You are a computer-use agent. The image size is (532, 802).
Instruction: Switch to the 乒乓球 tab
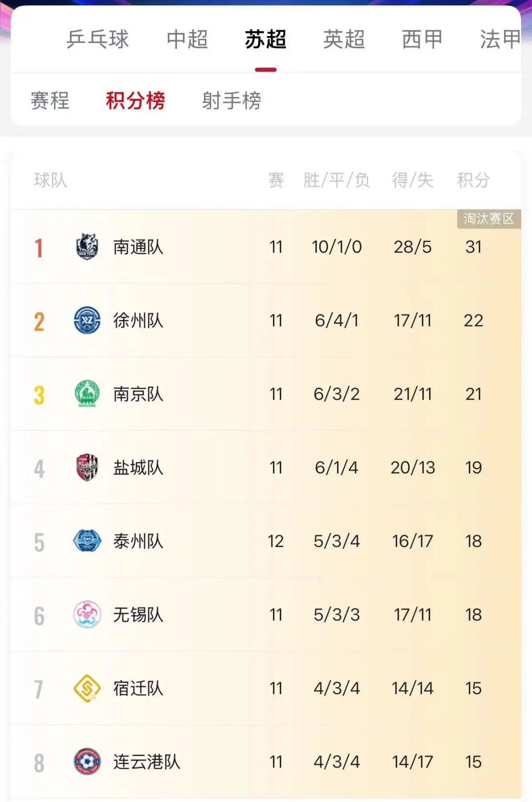pyautogui.click(x=98, y=39)
